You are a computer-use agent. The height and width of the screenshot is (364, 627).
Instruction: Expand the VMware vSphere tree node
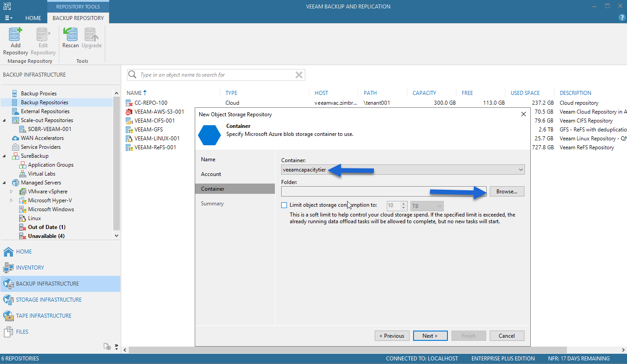coord(12,192)
